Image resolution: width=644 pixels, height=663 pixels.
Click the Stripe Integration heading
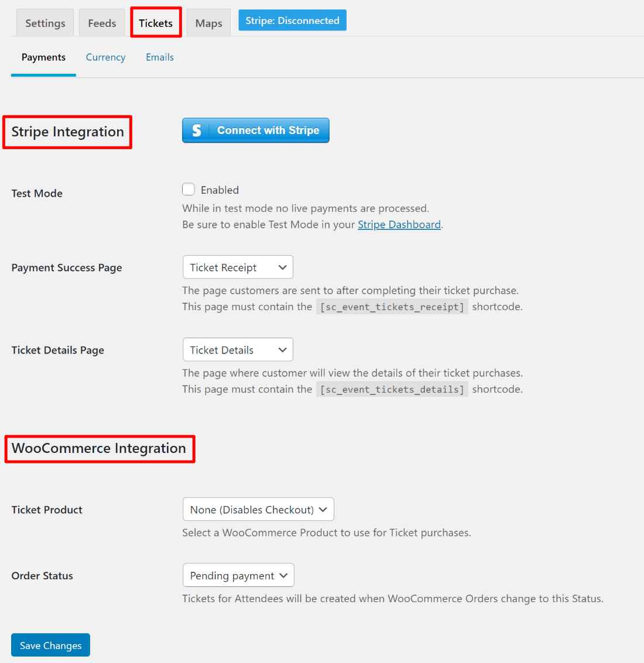[x=68, y=132]
